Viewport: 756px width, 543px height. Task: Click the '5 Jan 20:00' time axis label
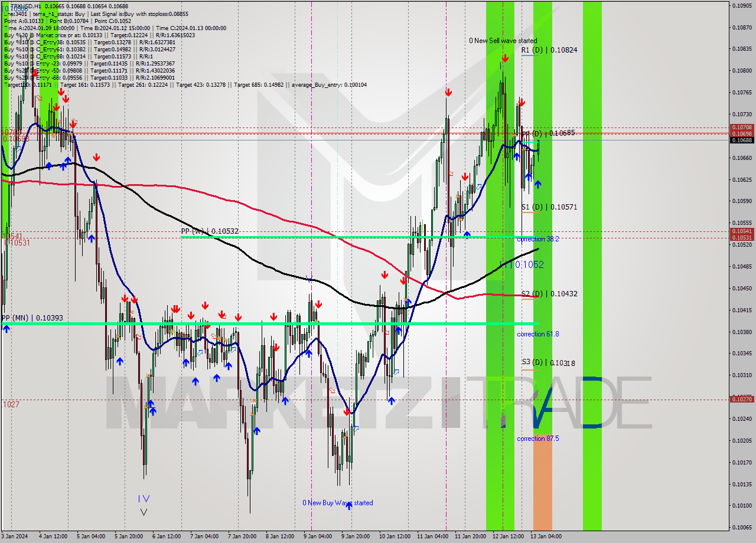129,537
